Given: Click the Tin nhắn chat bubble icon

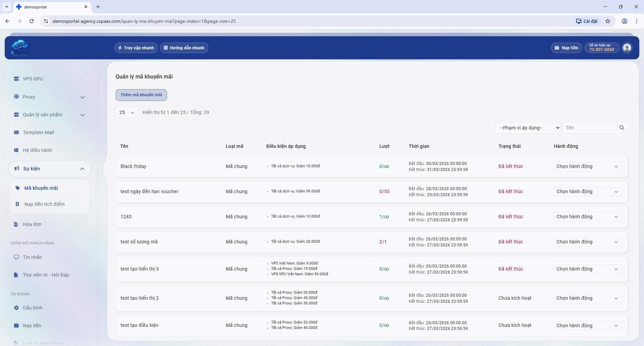Looking at the screenshot, I should tap(16, 257).
